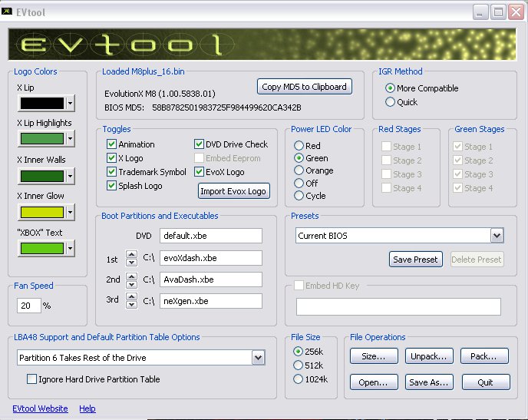The width and height of the screenshot is (528, 420).
Task: Click the Fan Speed percentage field
Action: pyautogui.click(x=29, y=306)
